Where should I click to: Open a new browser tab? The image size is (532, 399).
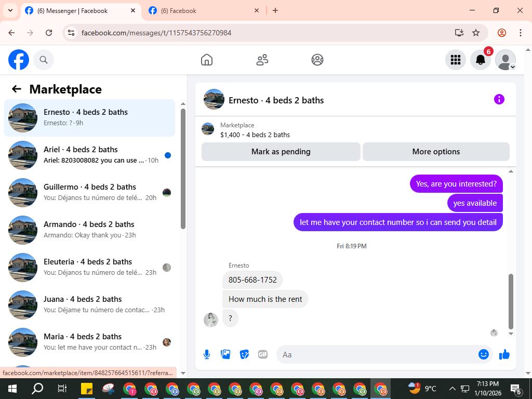click(275, 10)
